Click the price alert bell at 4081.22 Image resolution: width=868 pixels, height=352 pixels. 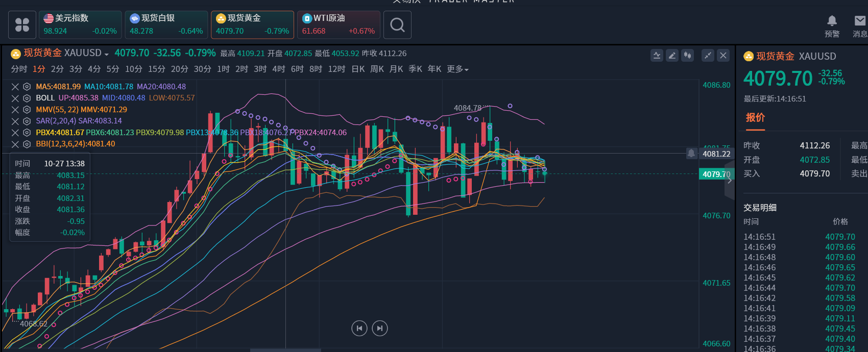click(x=691, y=154)
